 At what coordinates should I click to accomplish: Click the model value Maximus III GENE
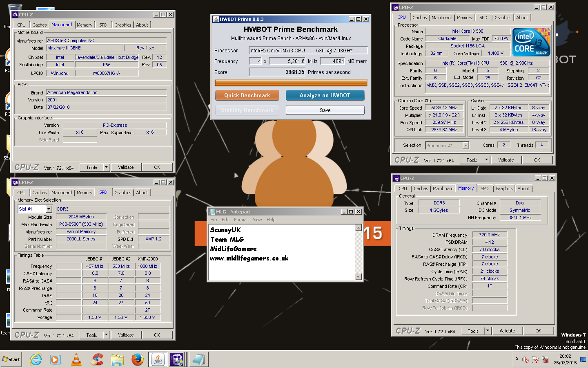click(x=85, y=48)
